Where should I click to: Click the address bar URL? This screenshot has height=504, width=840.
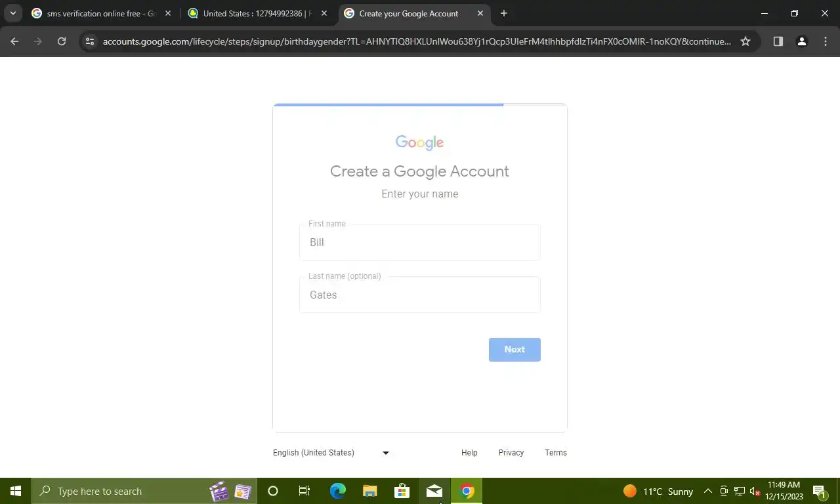[x=417, y=41]
